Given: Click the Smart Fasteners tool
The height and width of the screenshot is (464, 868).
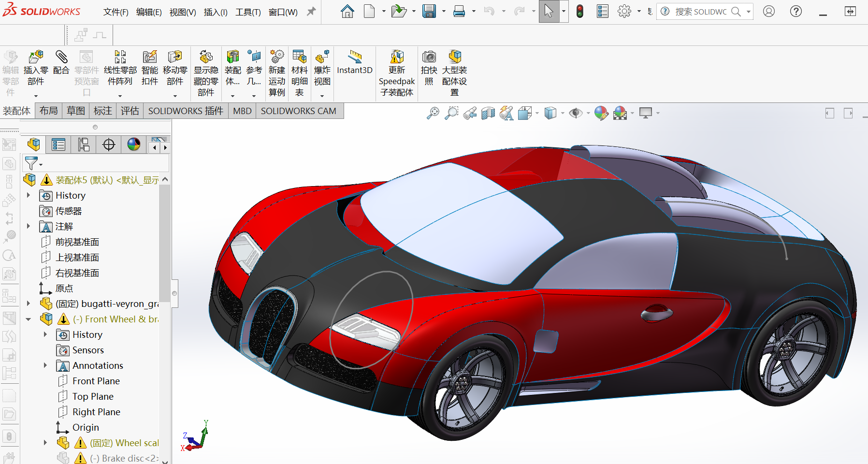Looking at the screenshot, I should point(150,69).
